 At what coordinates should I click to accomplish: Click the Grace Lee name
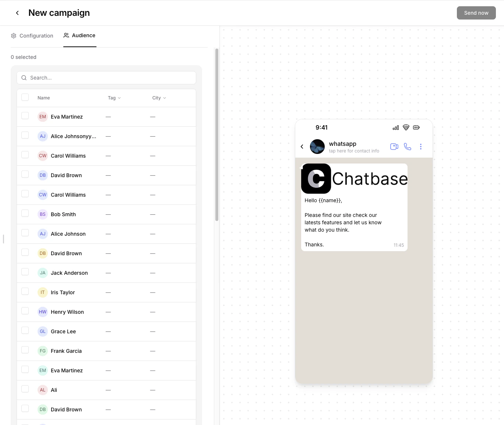click(x=63, y=331)
